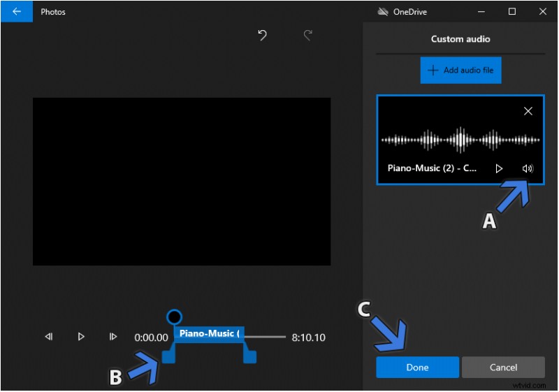Click the OneDrive status icon
The height and width of the screenshot is (392, 559).
point(382,12)
